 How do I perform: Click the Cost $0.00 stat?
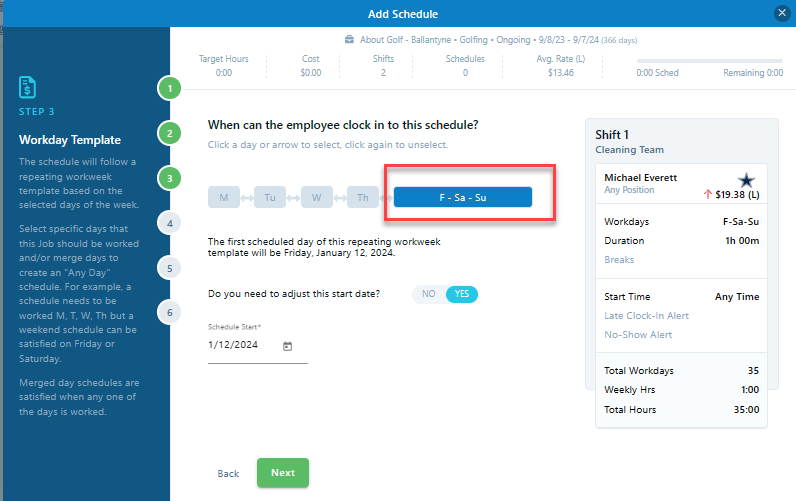point(311,65)
